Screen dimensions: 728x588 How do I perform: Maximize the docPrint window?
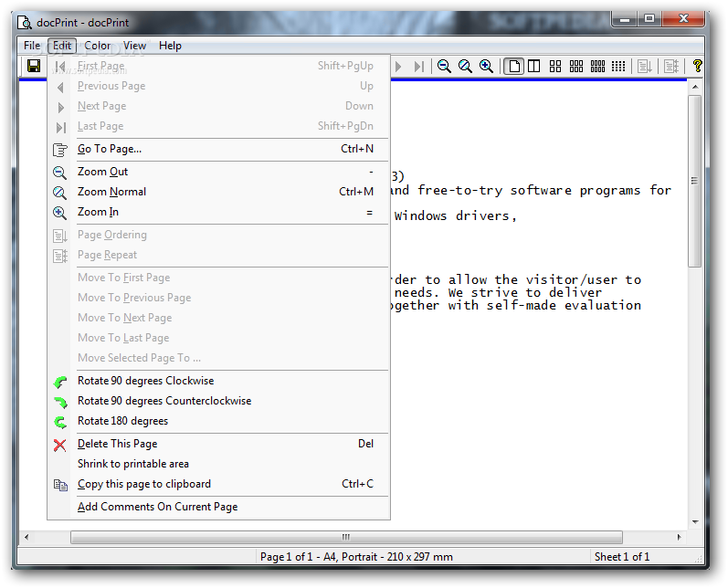coord(649,19)
